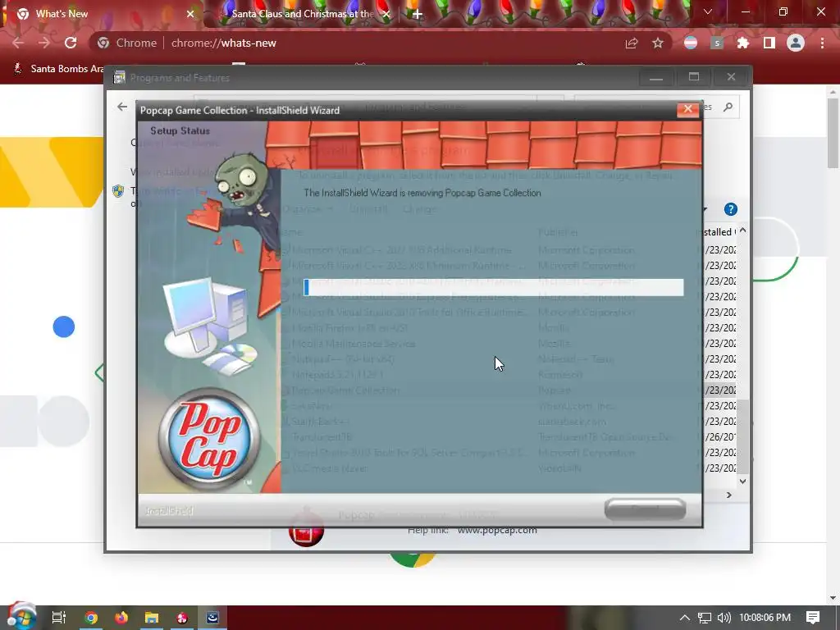Select the installer icon in the taskbar

pyautogui.click(x=212, y=618)
